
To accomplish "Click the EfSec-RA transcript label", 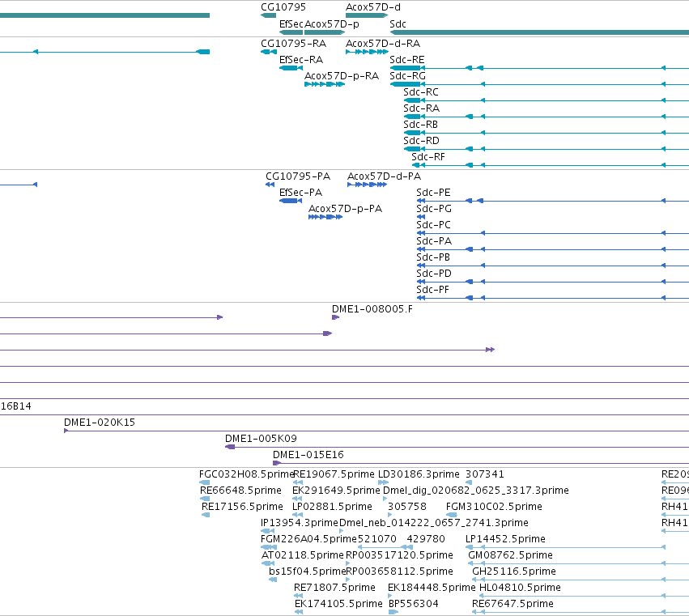I will tap(301, 60).
